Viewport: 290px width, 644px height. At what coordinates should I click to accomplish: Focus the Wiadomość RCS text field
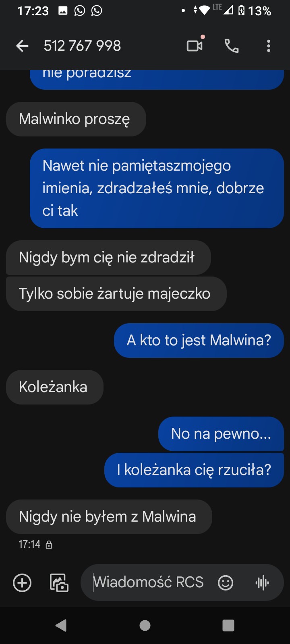(153, 582)
